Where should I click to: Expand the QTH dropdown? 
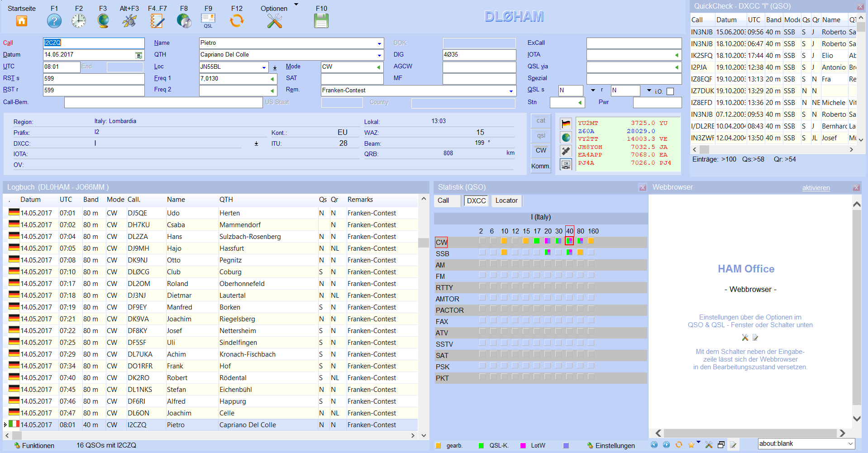379,55
